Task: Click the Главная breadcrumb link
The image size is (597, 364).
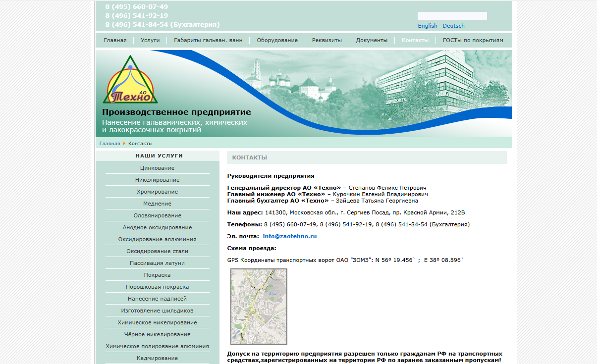Action: [x=109, y=144]
